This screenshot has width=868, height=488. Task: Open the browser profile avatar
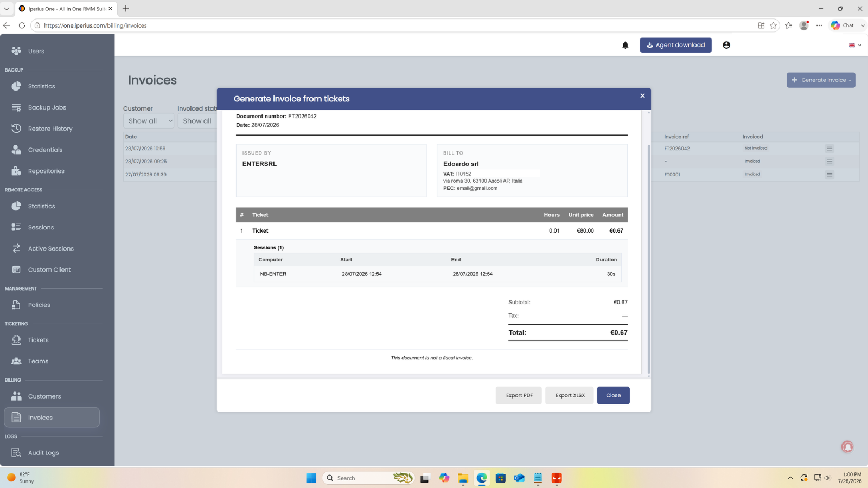pyautogui.click(x=804, y=25)
